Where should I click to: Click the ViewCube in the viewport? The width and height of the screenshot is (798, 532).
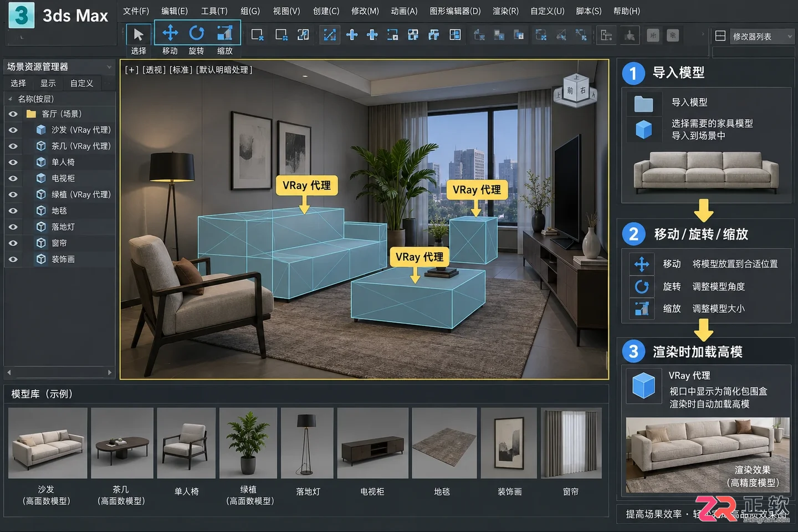click(576, 90)
